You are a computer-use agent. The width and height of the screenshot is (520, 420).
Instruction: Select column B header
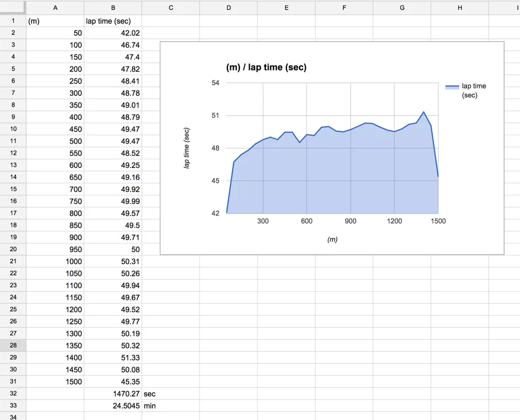pos(113,7)
